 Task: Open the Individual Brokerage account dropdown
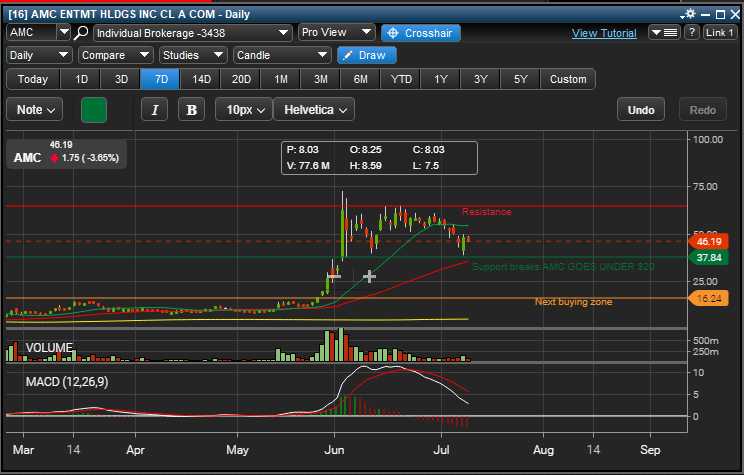193,33
